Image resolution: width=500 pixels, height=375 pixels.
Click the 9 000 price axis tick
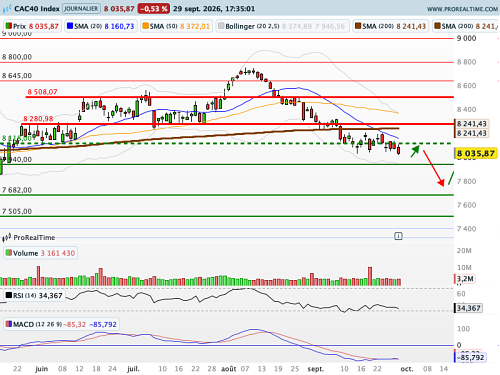(x=466, y=38)
